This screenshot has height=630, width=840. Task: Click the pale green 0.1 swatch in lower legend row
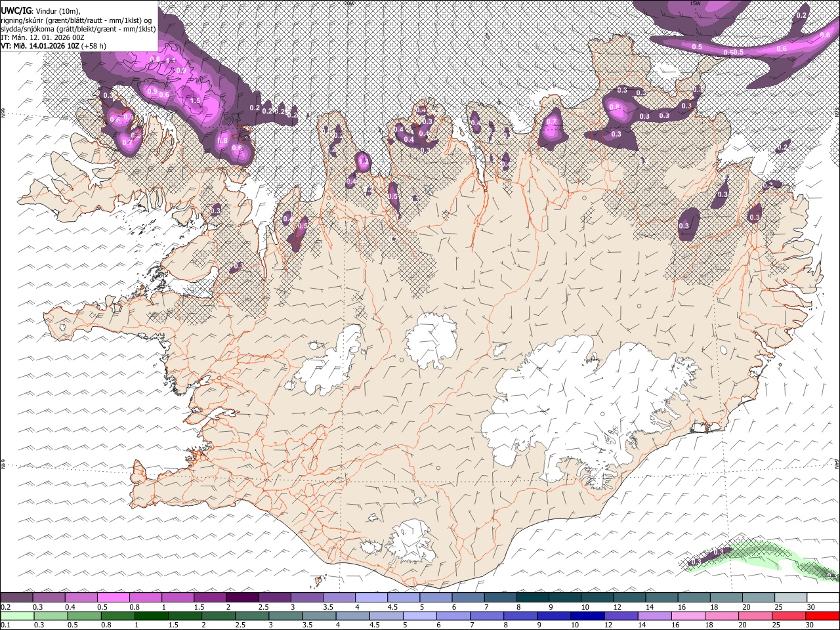tap(16, 616)
